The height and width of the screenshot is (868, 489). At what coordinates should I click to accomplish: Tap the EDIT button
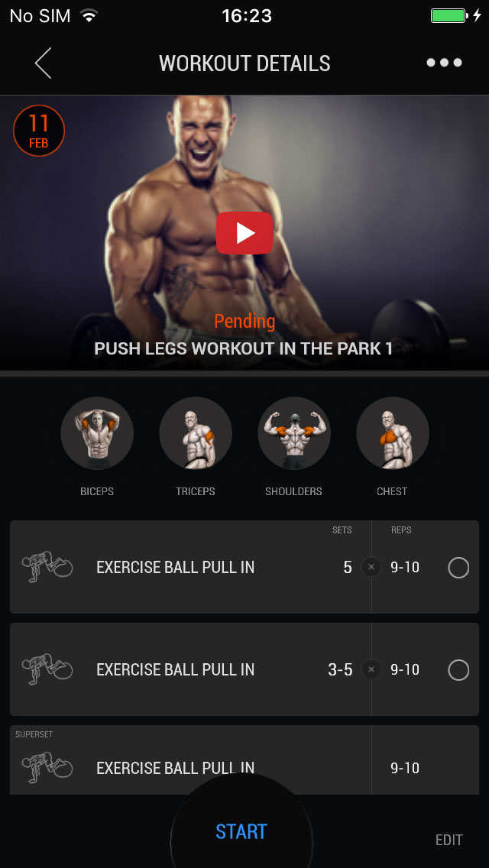pyautogui.click(x=449, y=840)
